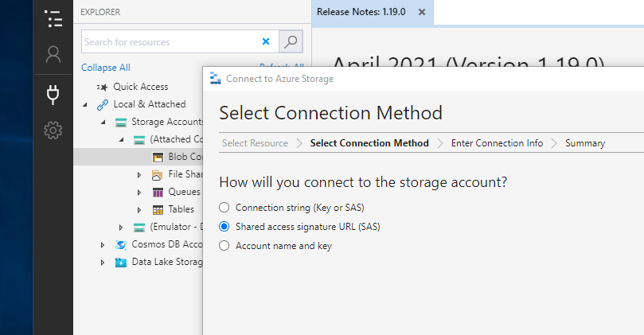Select the Tables label in tree
The height and width of the screenshot is (335, 644).
tap(181, 209)
